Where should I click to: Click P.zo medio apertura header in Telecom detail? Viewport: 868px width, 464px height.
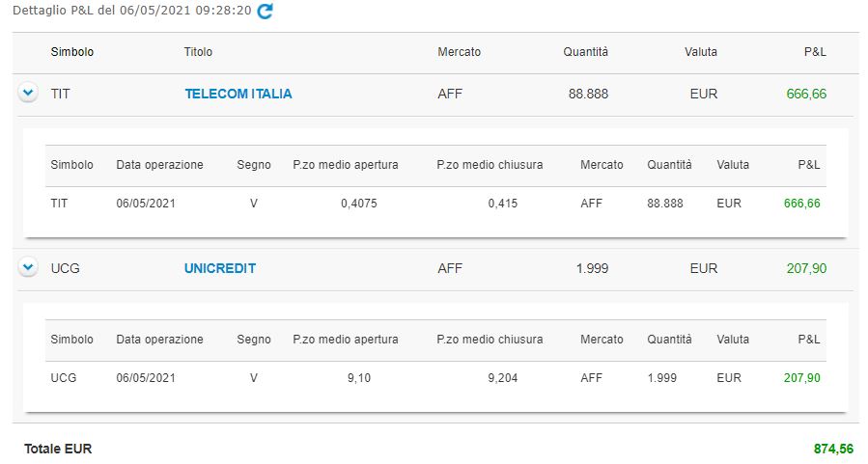(346, 165)
